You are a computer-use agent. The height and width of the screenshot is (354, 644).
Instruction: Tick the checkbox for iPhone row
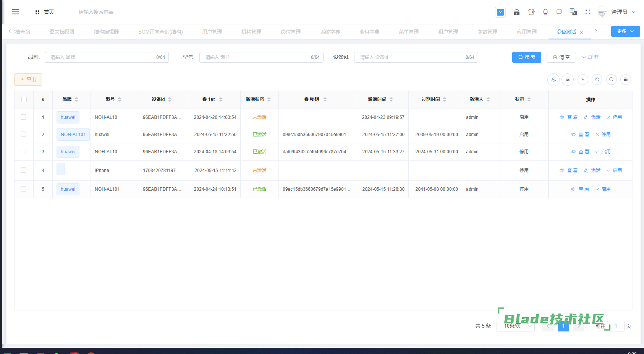[23, 170]
